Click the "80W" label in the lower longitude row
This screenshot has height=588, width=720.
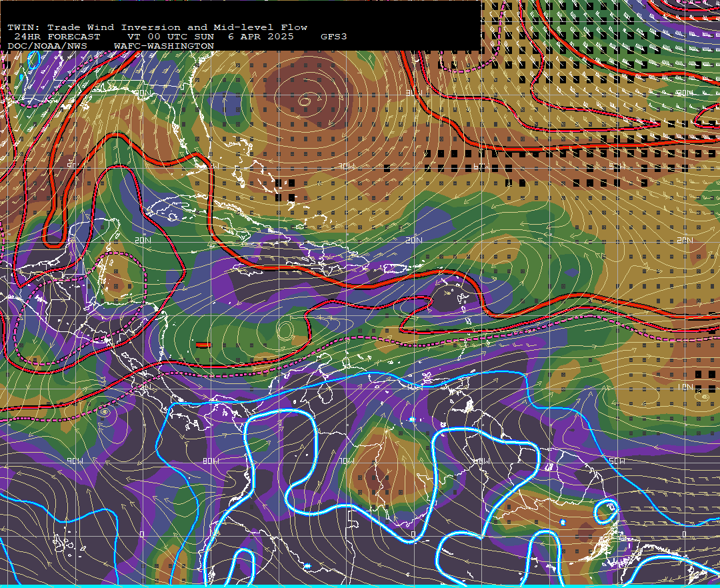(211, 461)
